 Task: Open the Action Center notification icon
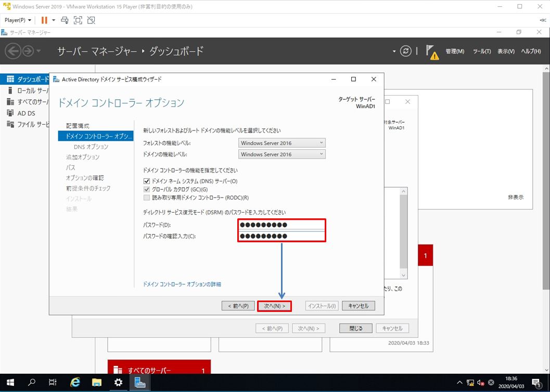click(x=536, y=383)
